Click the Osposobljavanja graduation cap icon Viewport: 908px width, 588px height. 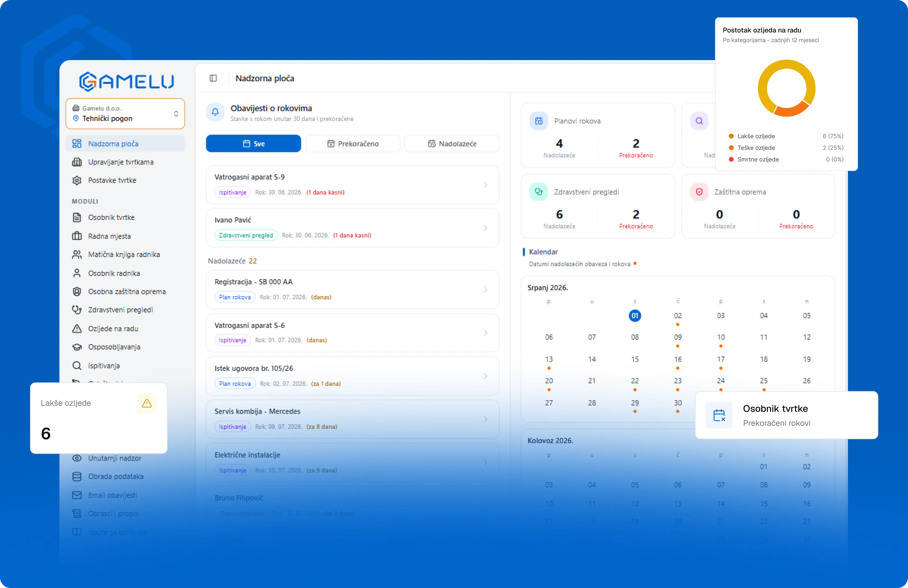[77, 347]
